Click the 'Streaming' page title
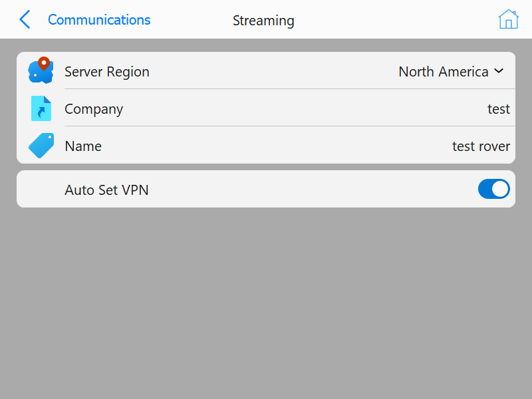532x399 pixels. (x=263, y=21)
